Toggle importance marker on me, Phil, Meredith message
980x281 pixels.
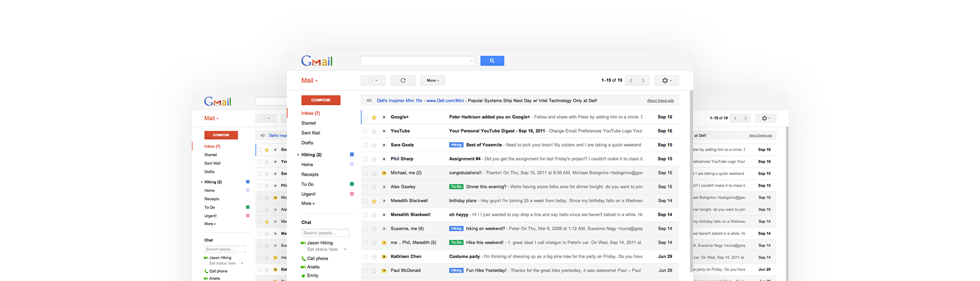[x=384, y=243]
